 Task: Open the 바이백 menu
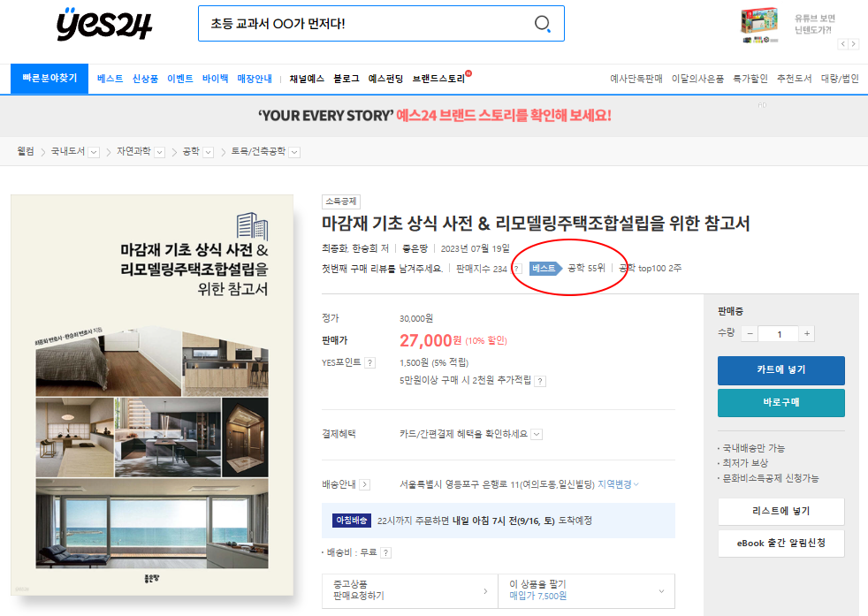[x=215, y=79]
